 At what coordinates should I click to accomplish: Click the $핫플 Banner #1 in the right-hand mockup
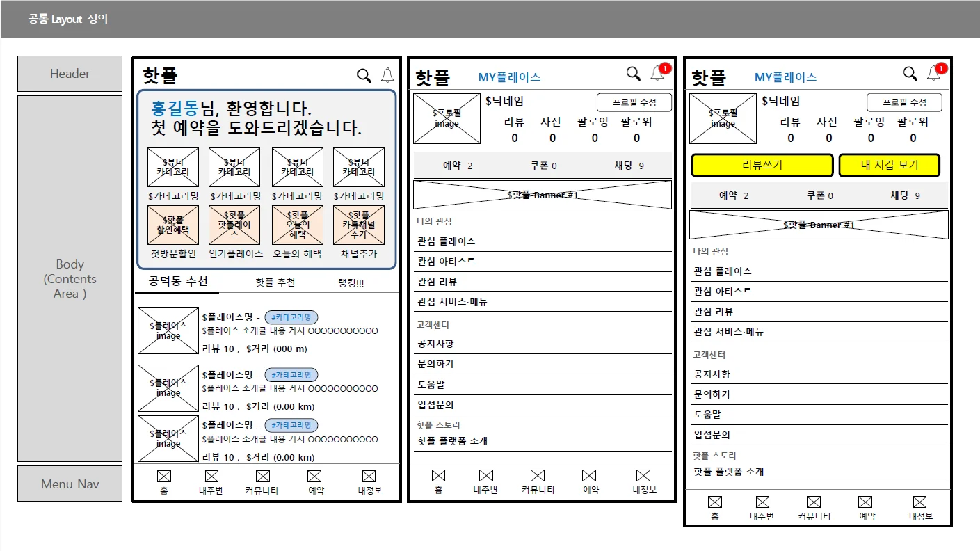click(x=819, y=225)
